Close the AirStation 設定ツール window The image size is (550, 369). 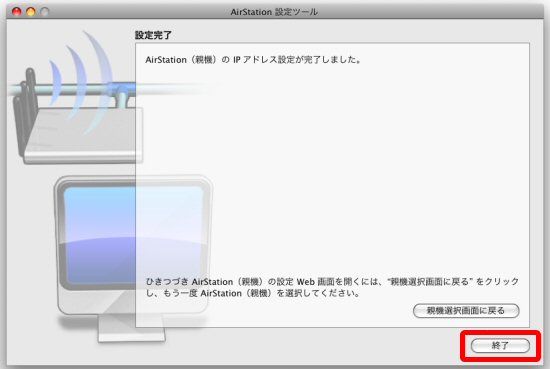[x=16, y=12]
